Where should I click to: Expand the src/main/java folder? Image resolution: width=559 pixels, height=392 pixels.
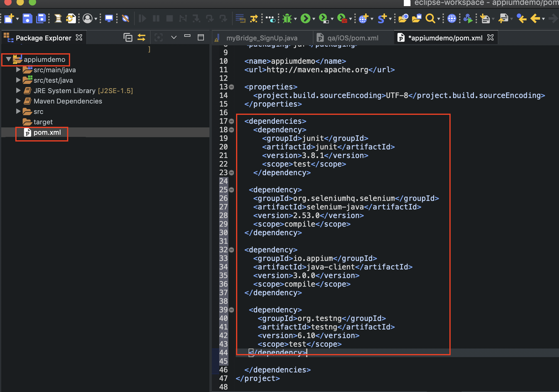[18, 70]
